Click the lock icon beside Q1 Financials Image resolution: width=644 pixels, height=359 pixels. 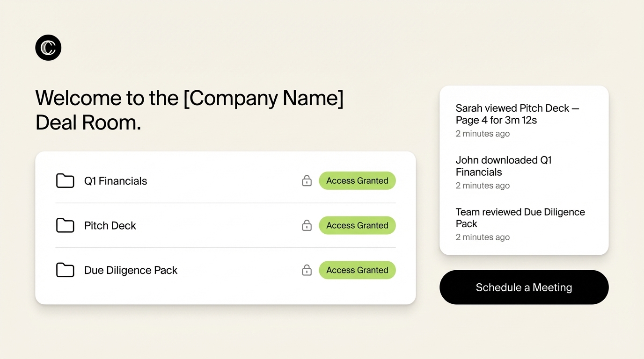pyautogui.click(x=307, y=180)
